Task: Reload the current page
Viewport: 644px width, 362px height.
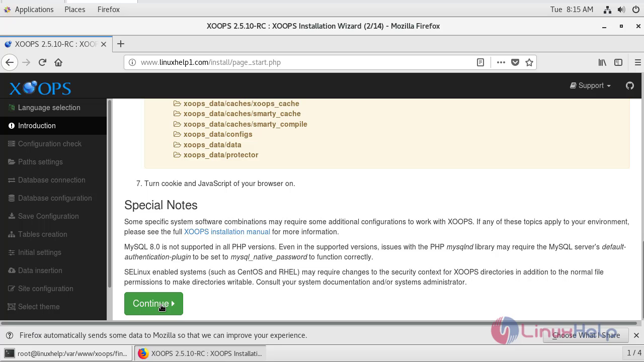Action: (x=42, y=62)
